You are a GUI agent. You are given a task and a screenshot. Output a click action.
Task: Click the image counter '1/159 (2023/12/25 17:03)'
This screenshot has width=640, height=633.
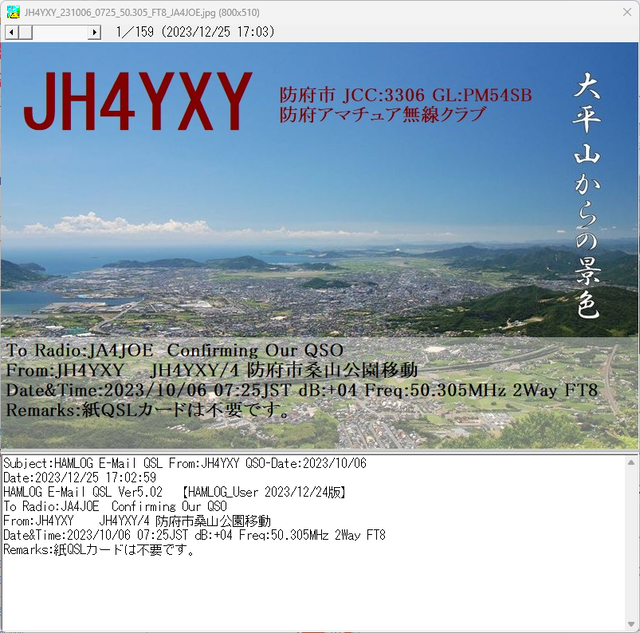pos(195,32)
